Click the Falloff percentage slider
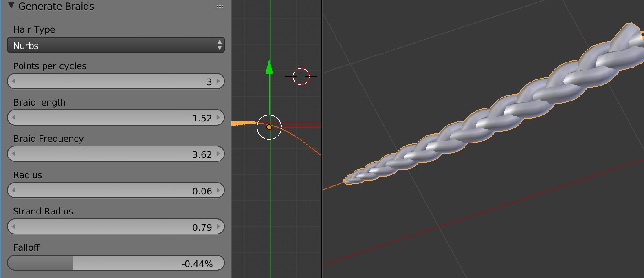 pos(116,263)
